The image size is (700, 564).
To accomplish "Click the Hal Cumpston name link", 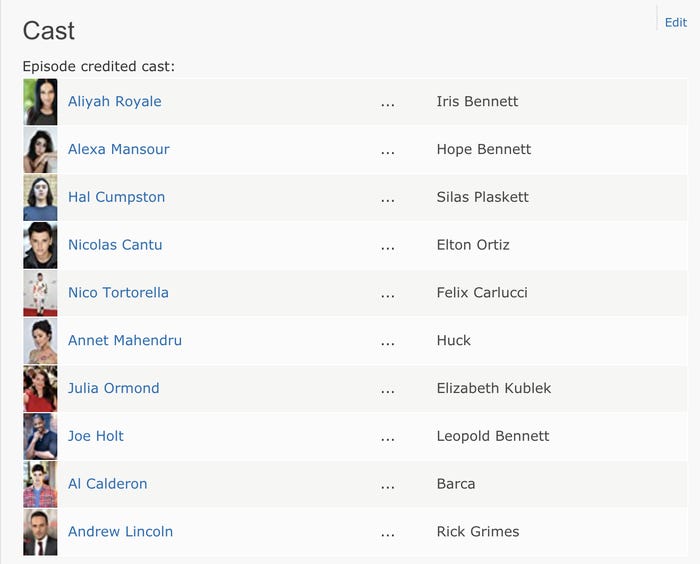I will point(116,198).
